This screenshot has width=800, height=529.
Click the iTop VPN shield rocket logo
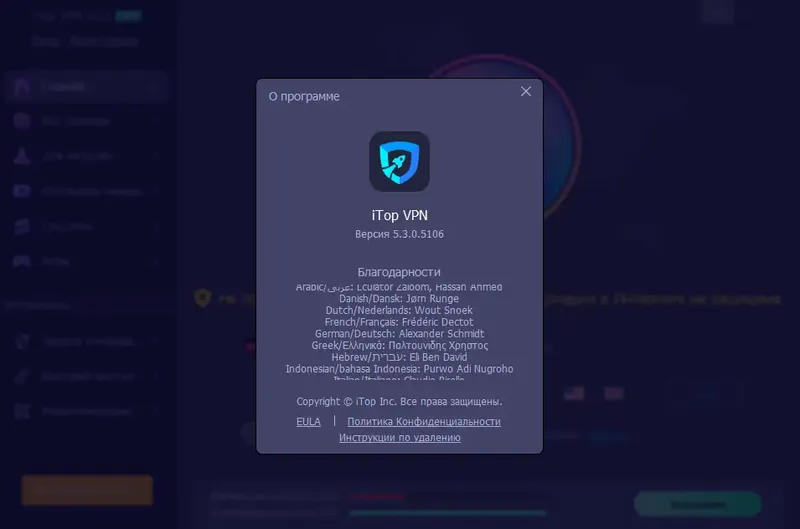tap(399, 162)
